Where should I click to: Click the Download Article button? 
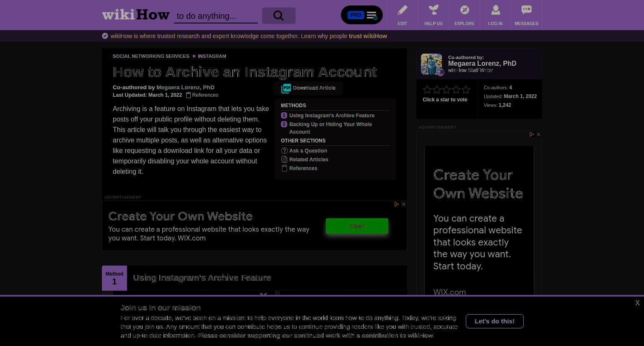point(309,88)
